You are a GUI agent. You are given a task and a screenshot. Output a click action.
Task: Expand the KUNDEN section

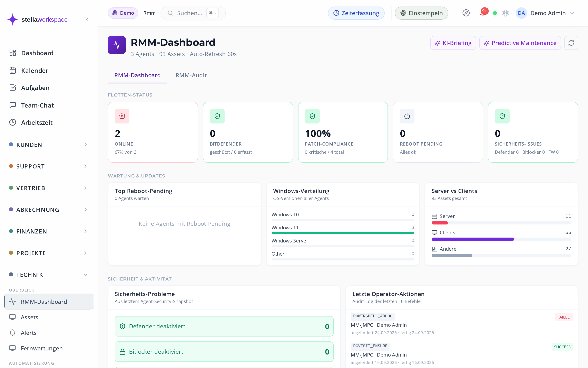click(x=49, y=145)
